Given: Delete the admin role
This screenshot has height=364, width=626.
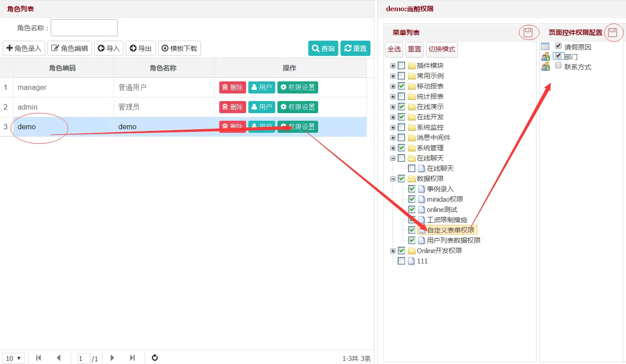Looking at the screenshot, I should (233, 107).
